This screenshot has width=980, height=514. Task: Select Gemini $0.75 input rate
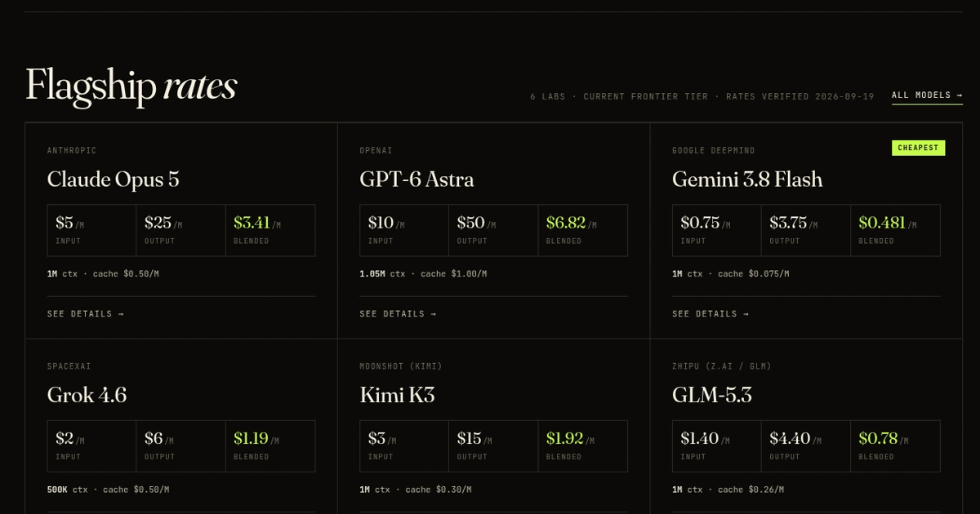point(717,230)
